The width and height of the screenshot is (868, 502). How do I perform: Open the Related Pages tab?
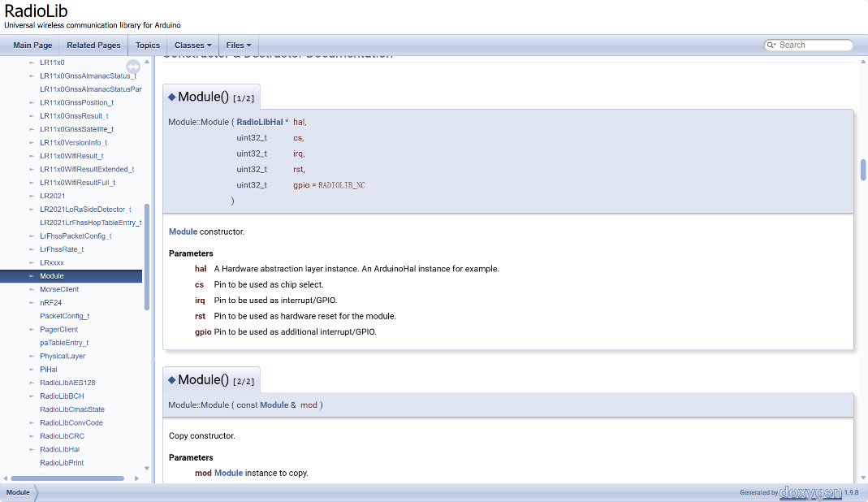(x=93, y=45)
